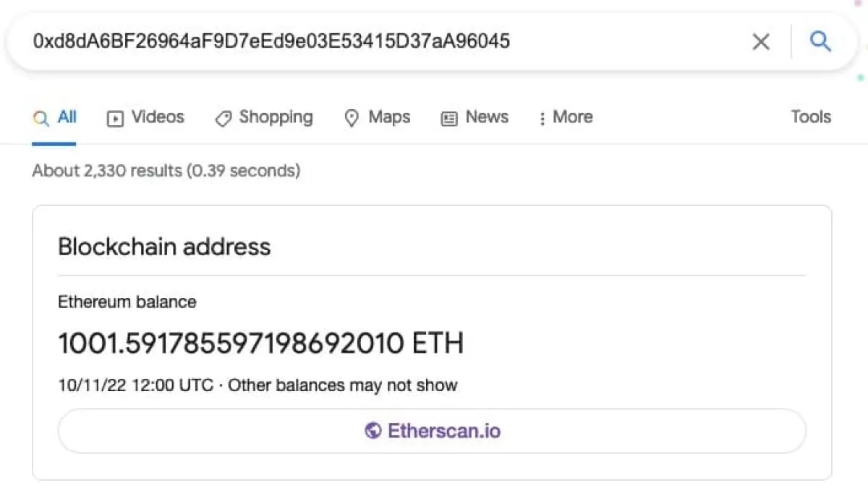This screenshot has width=868, height=488.
Task: Switch to the All results tab
Action: [x=67, y=117]
